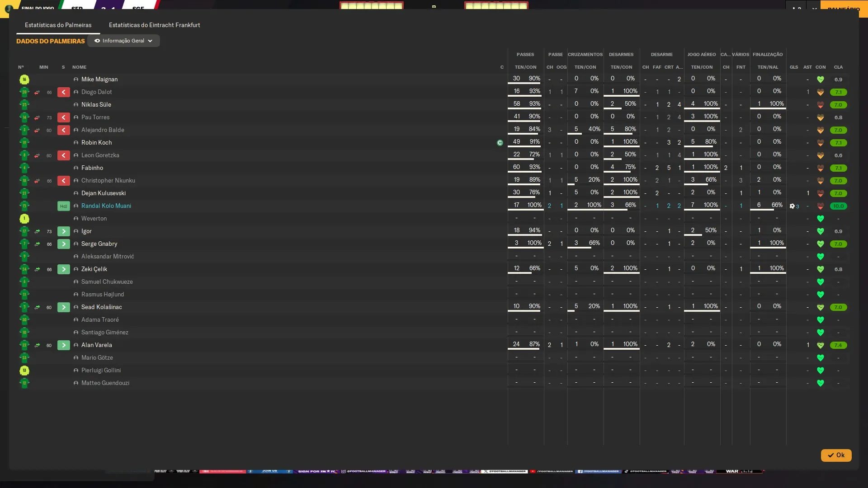Select Estatísticas do Palmeiras tab

point(58,25)
